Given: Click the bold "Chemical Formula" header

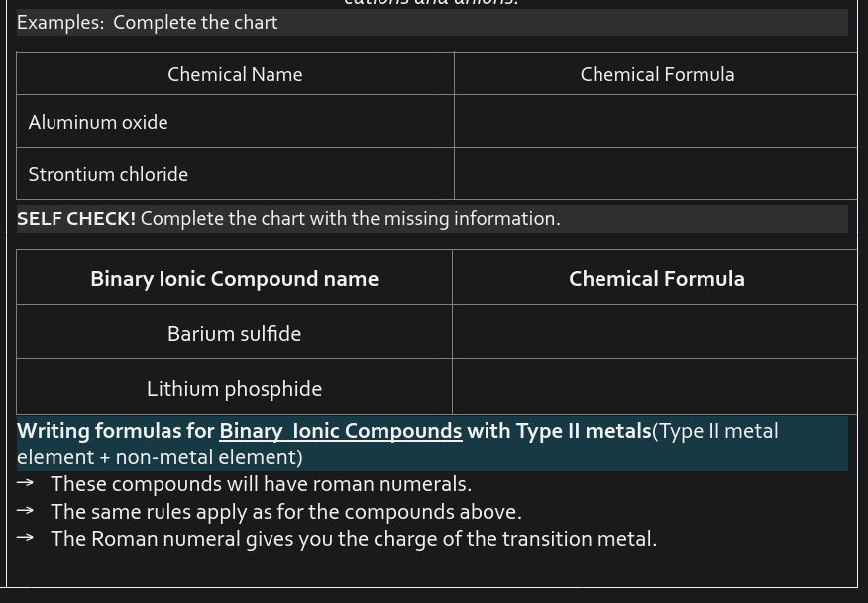Looking at the screenshot, I should (x=656, y=279).
